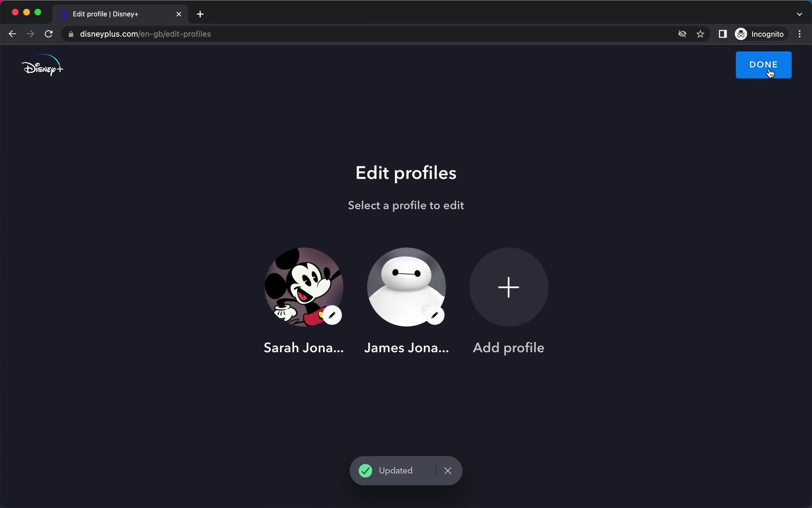Click the close X icon on Updated notification
The width and height of the screenshot is (812, 508).
448,471
